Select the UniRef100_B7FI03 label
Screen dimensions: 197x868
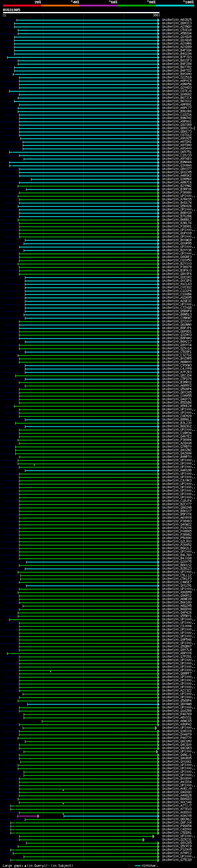coord(177,57)
